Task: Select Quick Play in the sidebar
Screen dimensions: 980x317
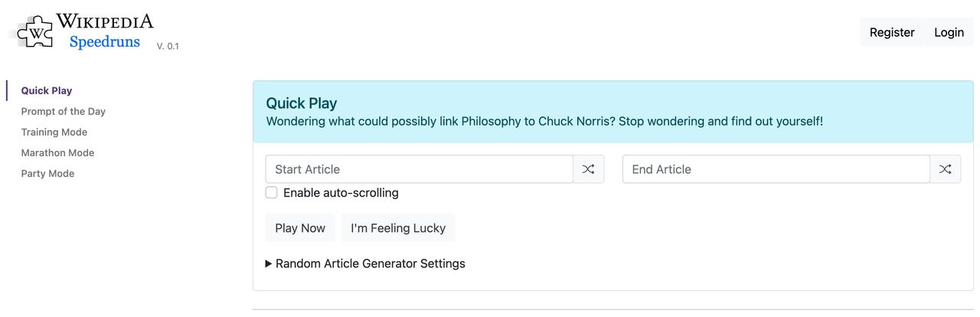Action: [47, 91]
